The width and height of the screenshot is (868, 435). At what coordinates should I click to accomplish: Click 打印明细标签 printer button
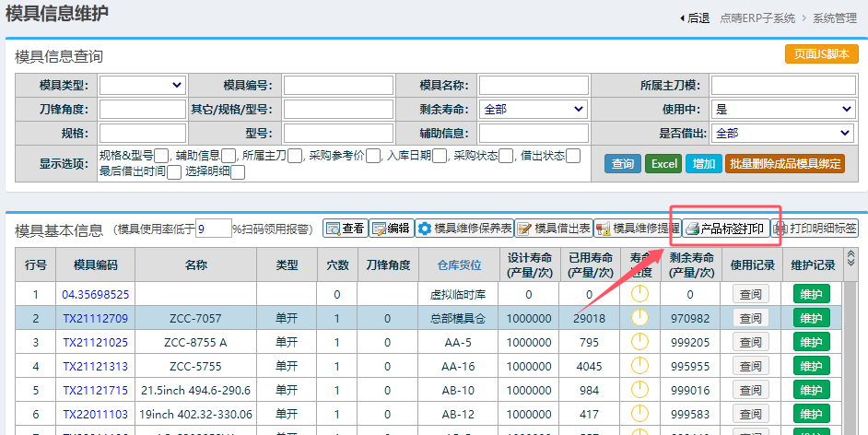point(815,229)
